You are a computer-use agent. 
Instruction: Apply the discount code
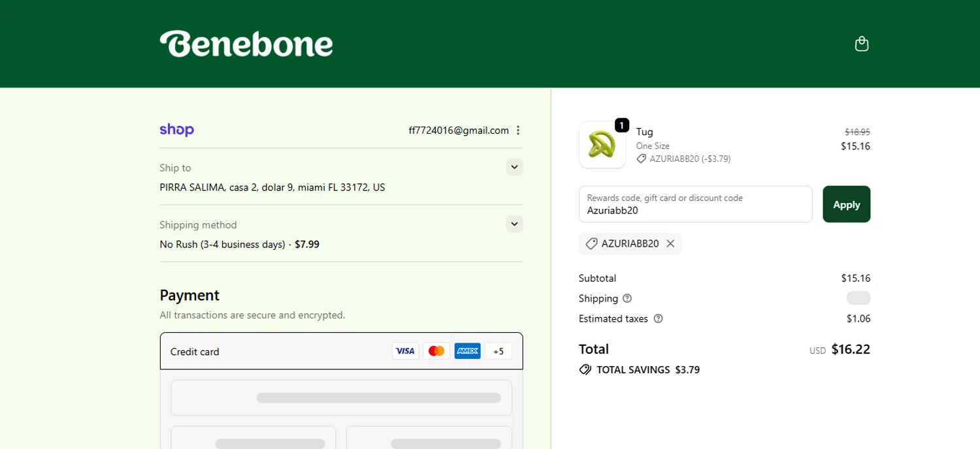click(846, 204)
